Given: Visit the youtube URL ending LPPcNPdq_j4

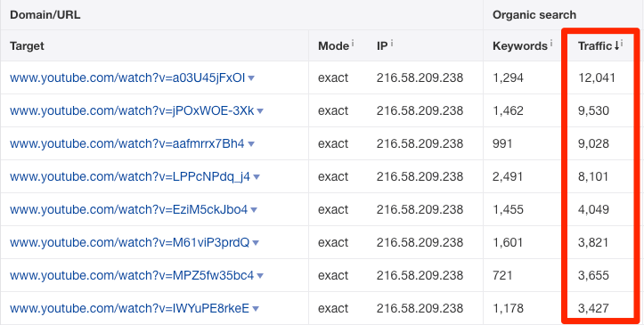Looking at the screenshot, I should pyautogui.click(x=130, y=176).
